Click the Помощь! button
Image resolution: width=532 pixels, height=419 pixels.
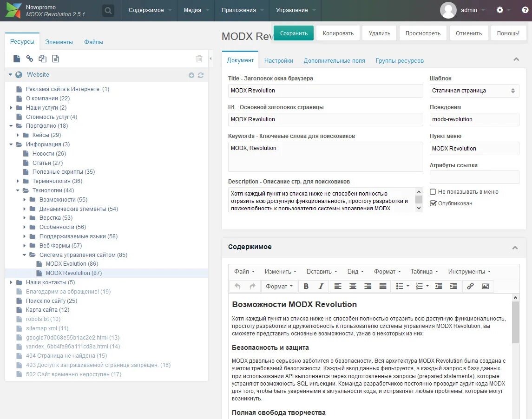pyautogui.click(x=508, y=33)
